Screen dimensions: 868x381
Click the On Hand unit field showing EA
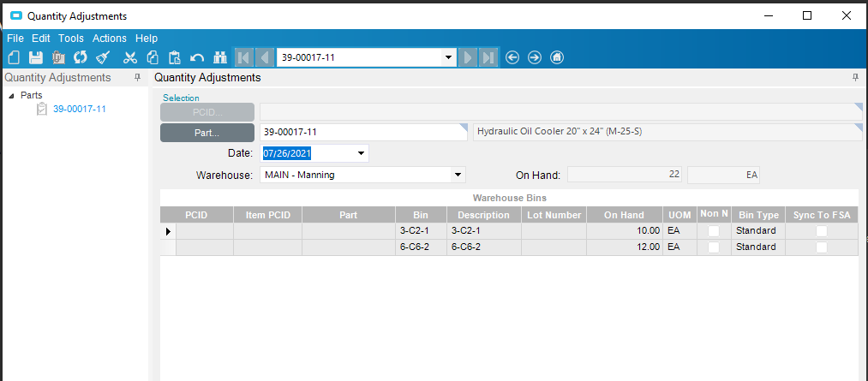tap(723, 176)
